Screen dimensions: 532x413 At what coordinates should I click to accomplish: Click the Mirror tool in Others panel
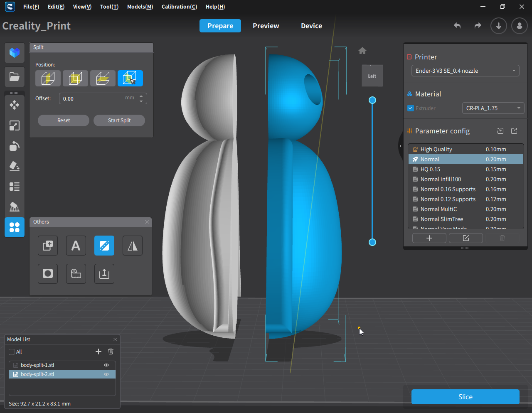pos(133,246)
